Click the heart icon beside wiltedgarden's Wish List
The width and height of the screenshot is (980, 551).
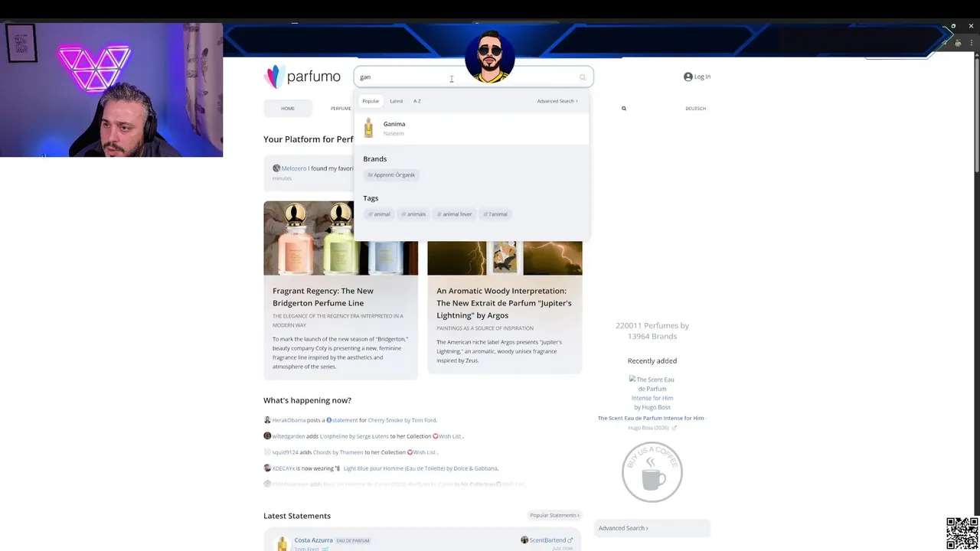436,436
